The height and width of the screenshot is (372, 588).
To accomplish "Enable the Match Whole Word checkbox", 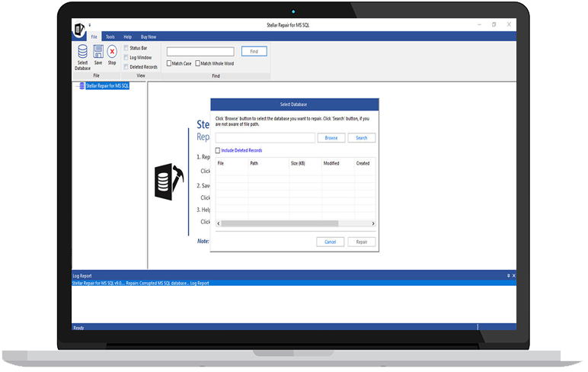I will point(197,63).
